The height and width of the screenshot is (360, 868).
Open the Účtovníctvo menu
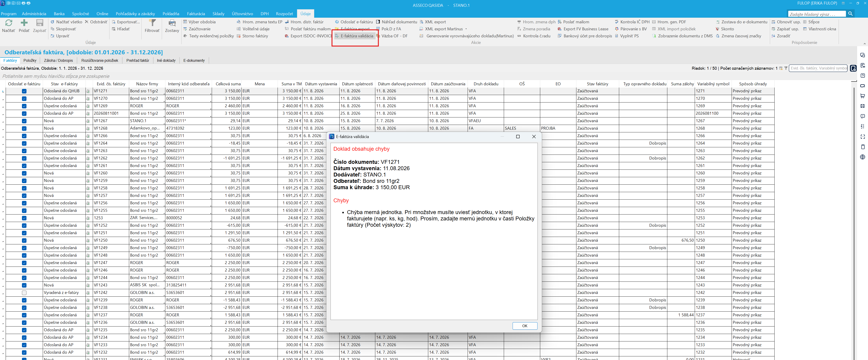click(x=242, y=14)
